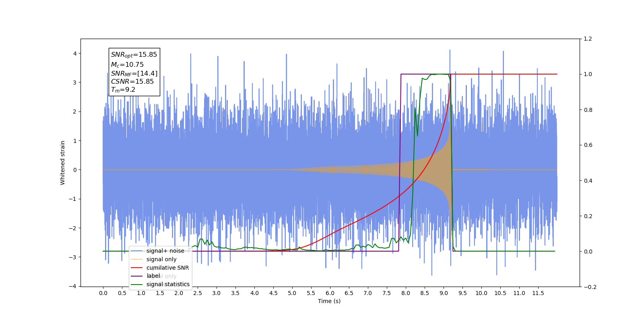This screenshot has width=644, height=322.
Task: Click the 'cumilative SNR' legend label
Action: 167,268
